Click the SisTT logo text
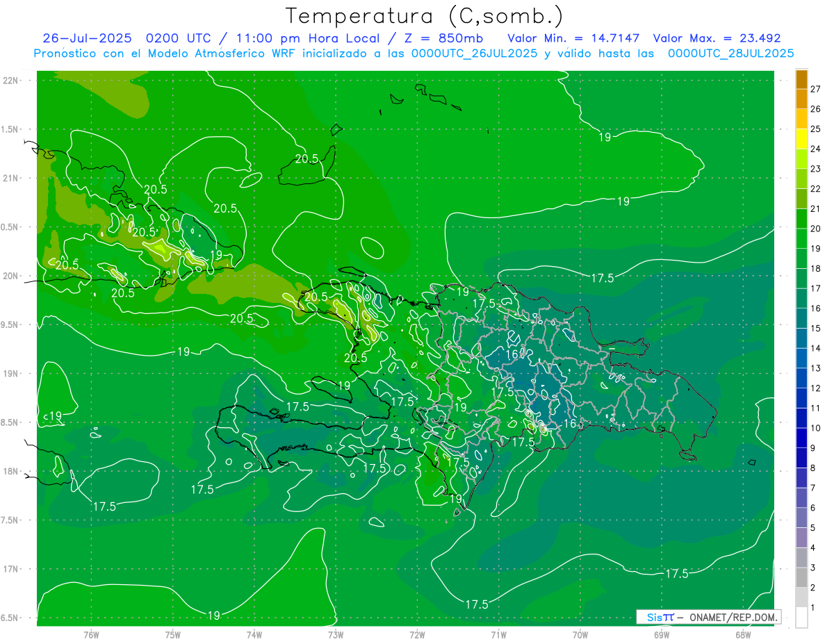The image size is (834, 644). pyautogui.click(x=660, y=617)
